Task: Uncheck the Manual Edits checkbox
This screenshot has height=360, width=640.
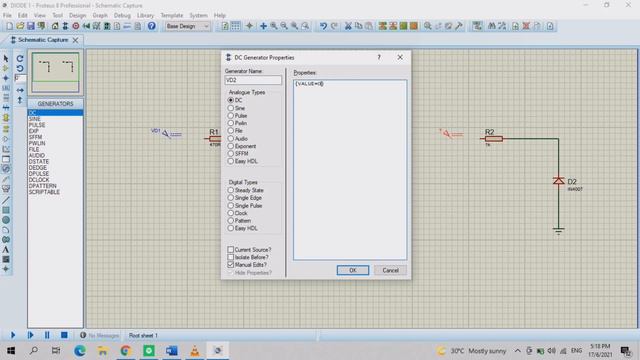Action: [231, 264]
